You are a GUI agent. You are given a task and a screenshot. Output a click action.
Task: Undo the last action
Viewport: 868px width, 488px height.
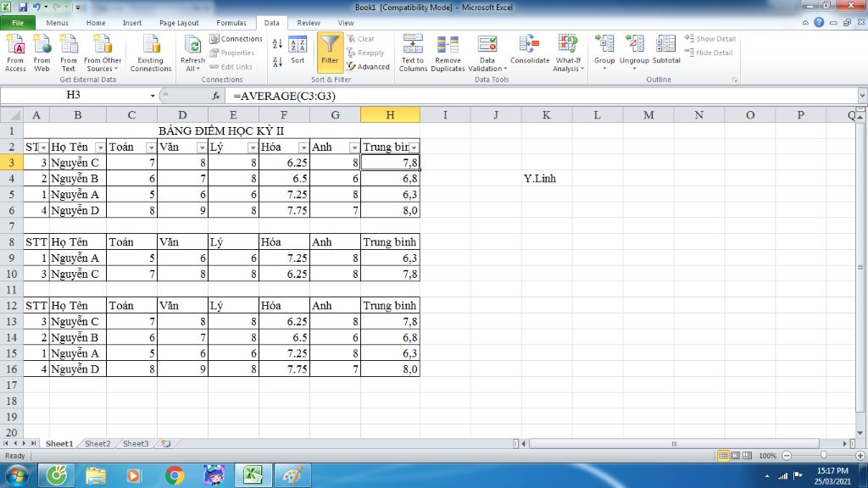[36, 7]
